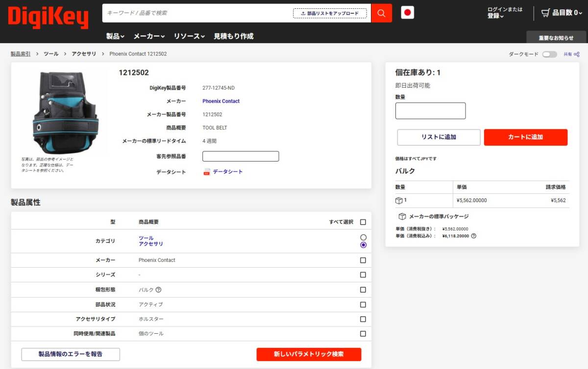Screen dimensions: 588x369
Task: Click the 4 週間 lead time value
Action: (209, 141)
